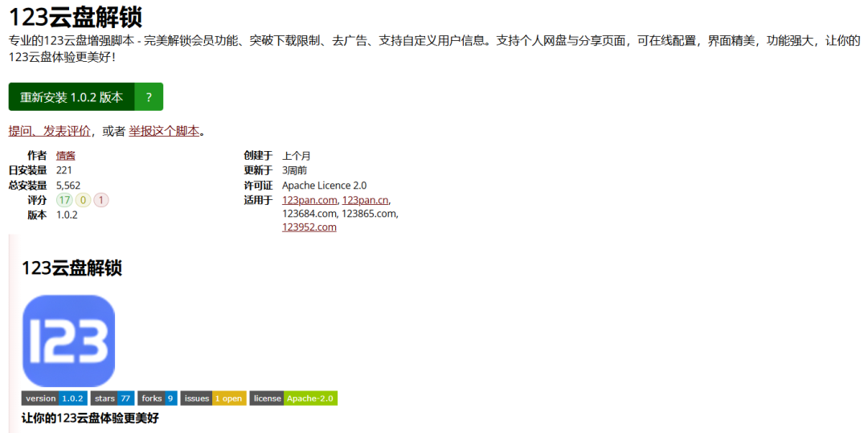
Task: Click the license Apache-2.0 badge
Action: 294,398
